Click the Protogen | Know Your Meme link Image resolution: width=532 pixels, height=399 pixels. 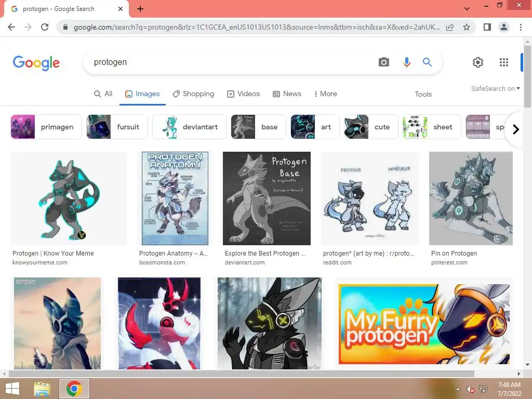(53, 254)
